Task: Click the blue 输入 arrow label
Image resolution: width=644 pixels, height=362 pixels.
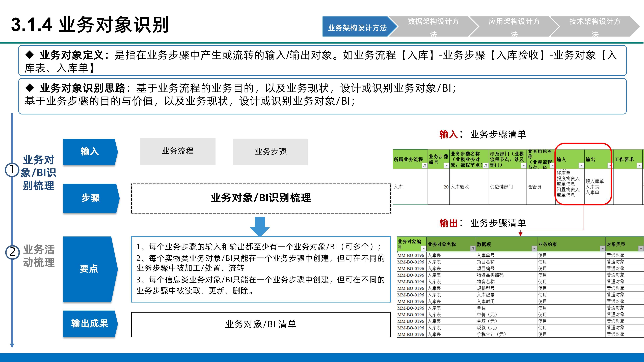Action: tap(90, 152)
